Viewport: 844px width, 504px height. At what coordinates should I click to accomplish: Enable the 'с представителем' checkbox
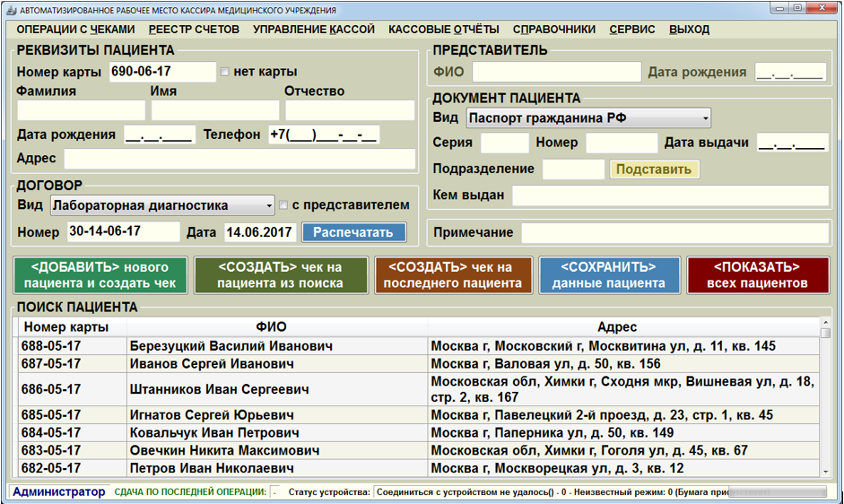pyautogui.click(x=283, y=204)
